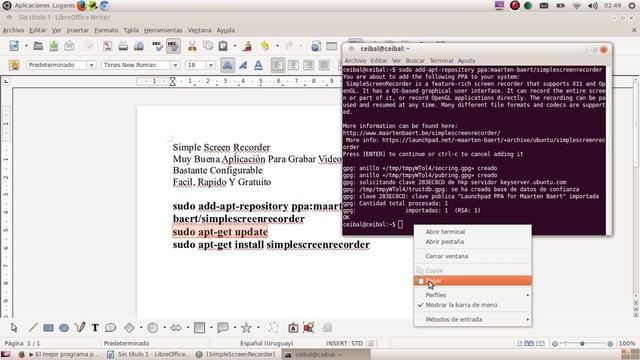Expand Métodos de entrada submenu
This screenshot has height=360, width=640.
[x=473, y=319]
